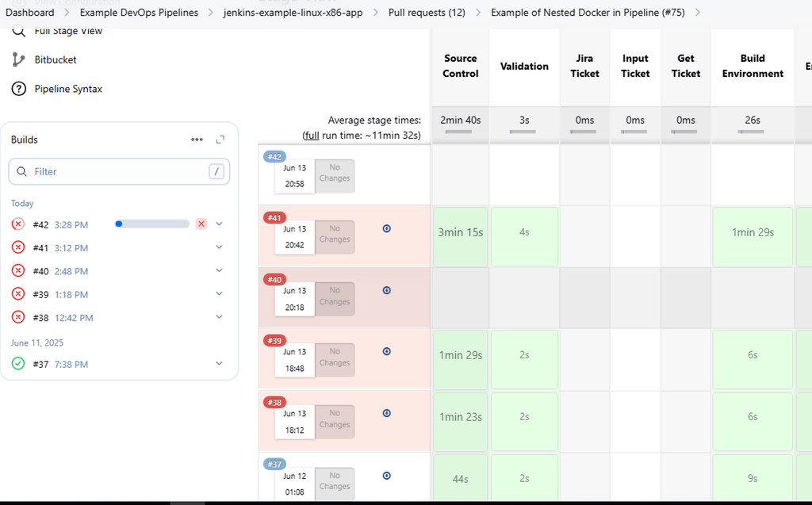Go to Pull requests (12) breadcrumb
812x505 pixels.
tap(427, 13)
